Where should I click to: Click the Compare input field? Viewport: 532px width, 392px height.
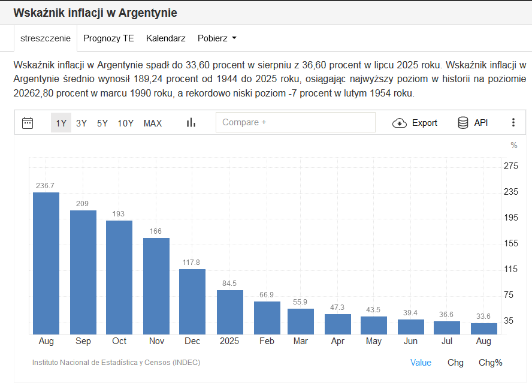click(x=295, y=122)
